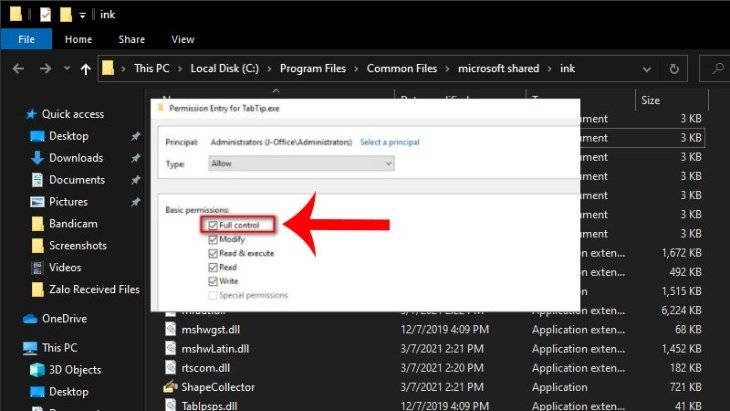This screenshot has width=730, height=411.
Task: Click rtscom.dll date 3/7/2021 2:20 PM
Action: pyautogui.click(x=442, y=368)
